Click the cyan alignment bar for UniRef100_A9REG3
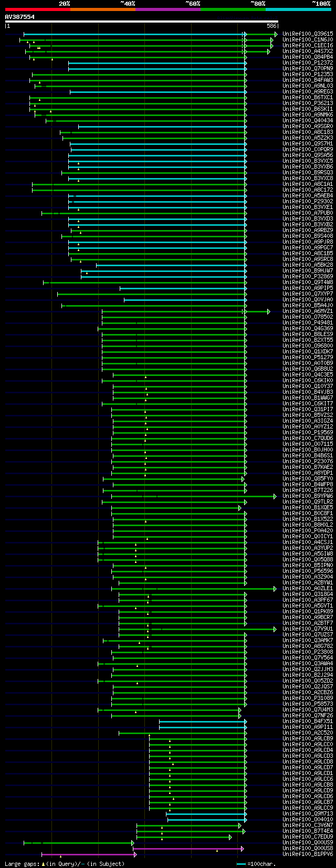Viewport: 336px width, 868px height. point(157,92)
